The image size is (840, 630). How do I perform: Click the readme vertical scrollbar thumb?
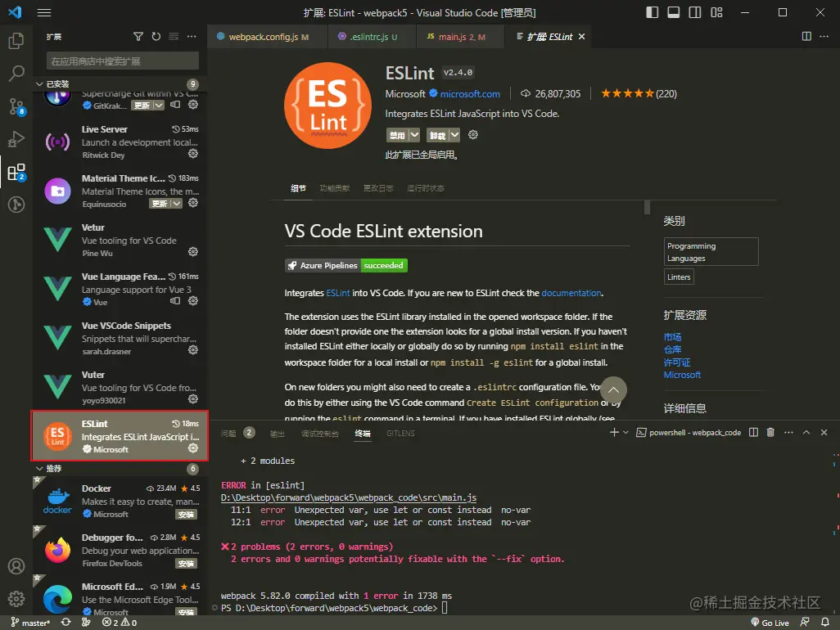(647, 207)
